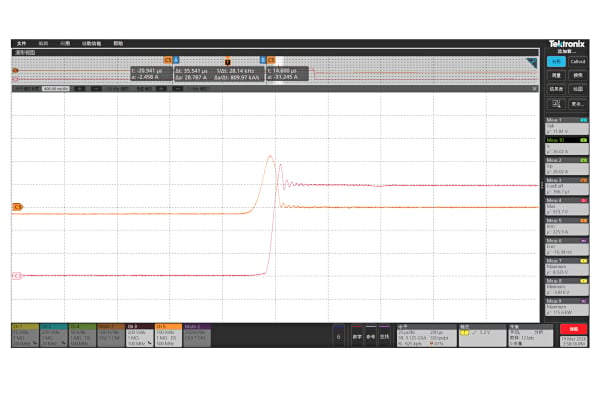
Task: Open the 触发 (Trigger) settings badge
Action: point(483,336)
